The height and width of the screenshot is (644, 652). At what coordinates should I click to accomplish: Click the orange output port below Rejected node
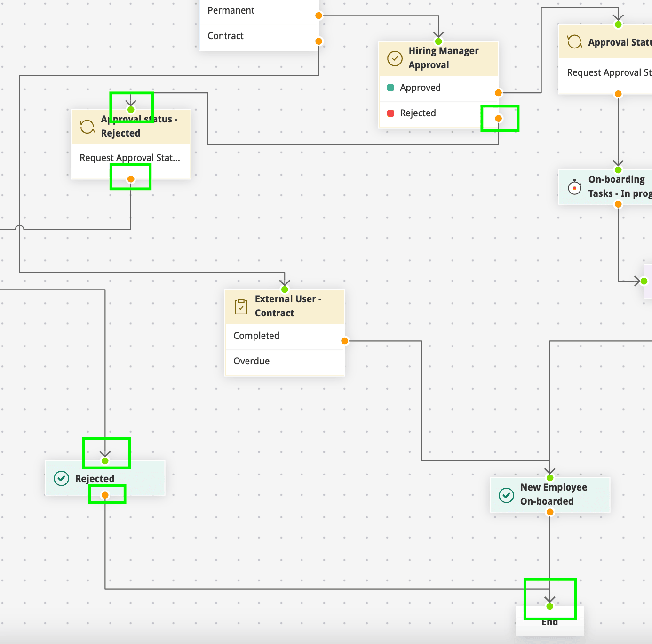[105, 495]
